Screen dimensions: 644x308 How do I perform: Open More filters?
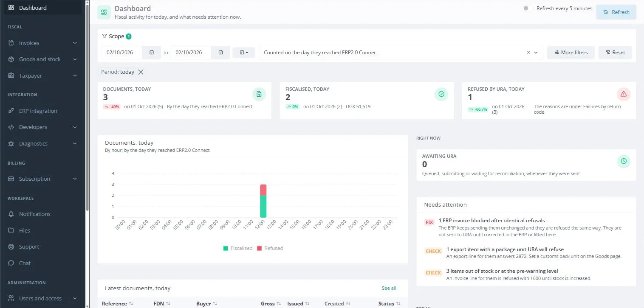click(x=571, y=53)
